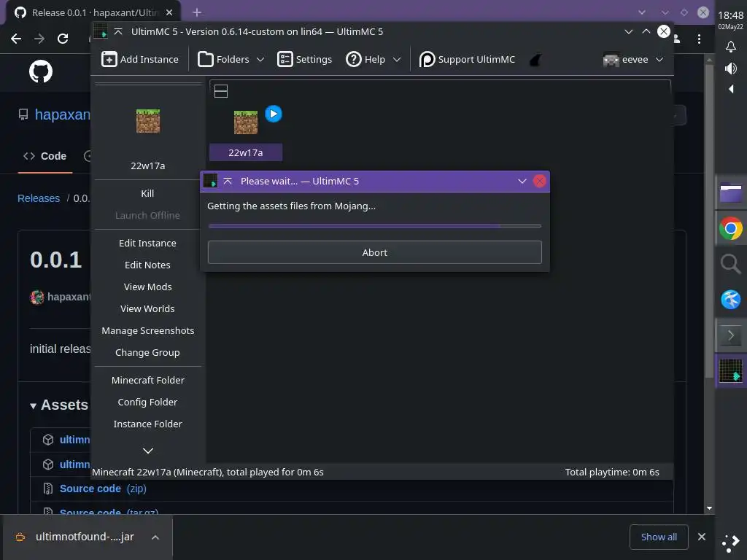The width and height of the screenshot is (747, 560).
Task: Click the UltimMC icon in side panel
Action: click(x=731, y=371)
